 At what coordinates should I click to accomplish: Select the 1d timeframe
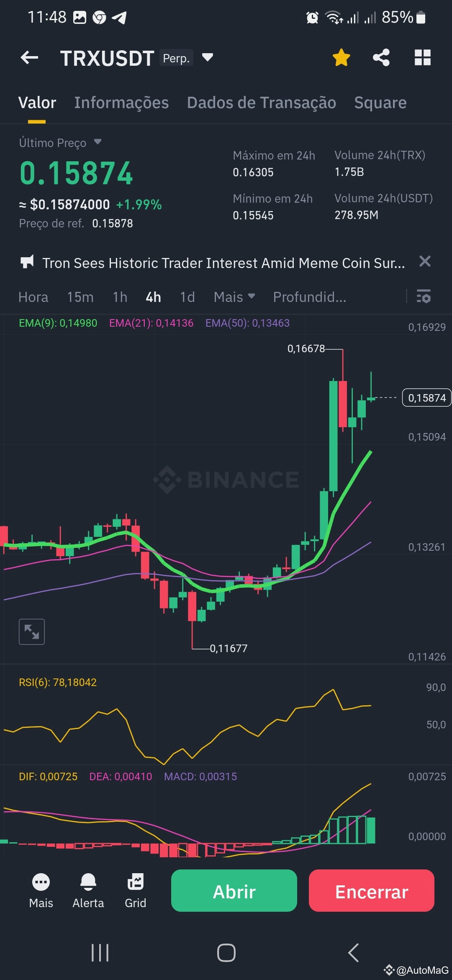point(187,297)
